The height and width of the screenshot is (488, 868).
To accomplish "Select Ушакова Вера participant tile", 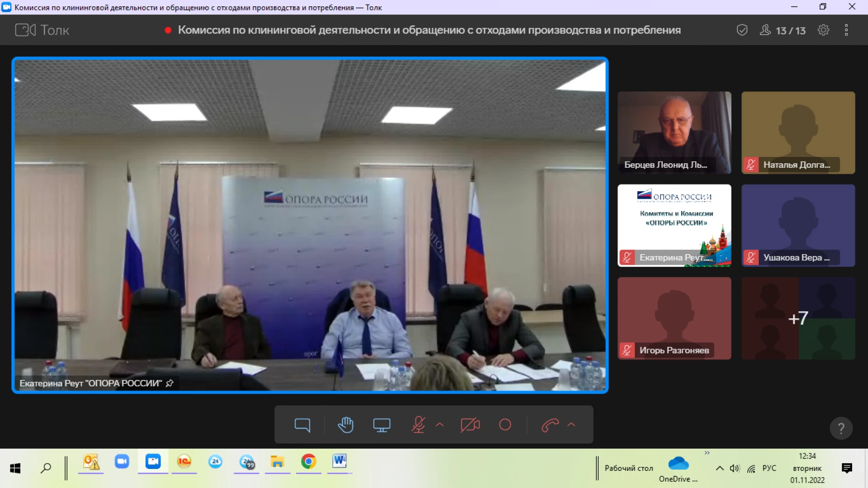I will (x=798, y=225).
